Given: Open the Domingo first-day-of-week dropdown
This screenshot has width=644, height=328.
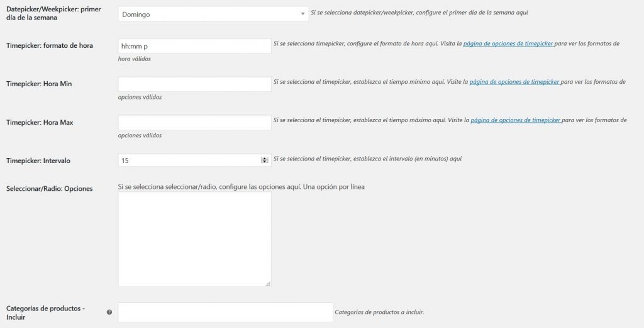Looking at the screenshot, I should click(213, 14).
